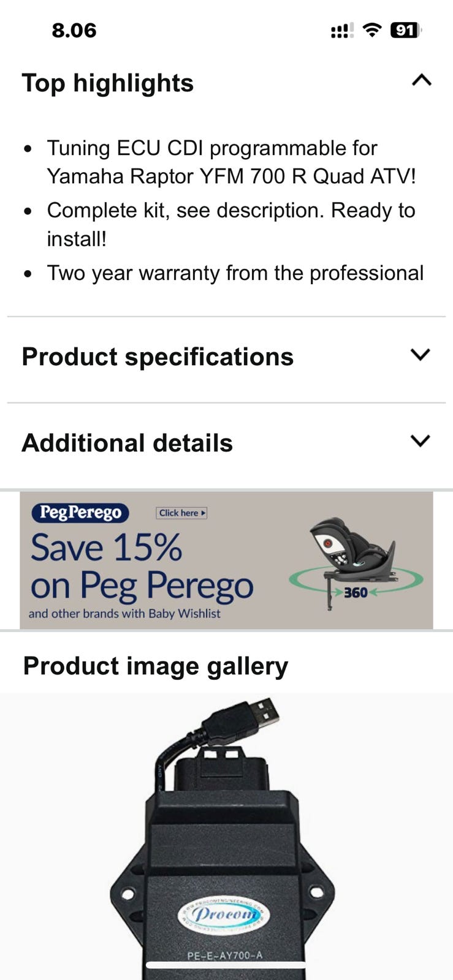Tap 'and other brands with Baby Wishlist' text
453x980 pixels.
coord(124,614)
